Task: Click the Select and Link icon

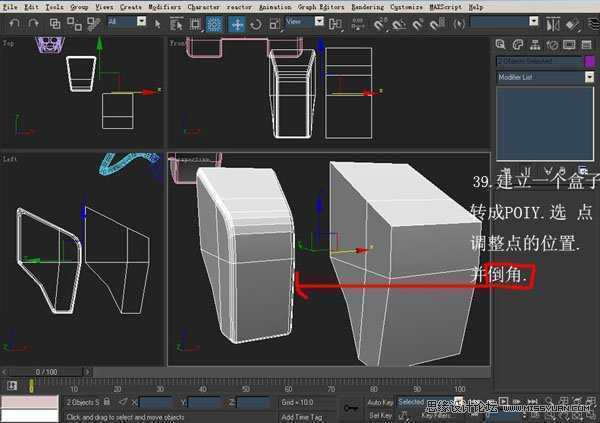Action: pyautogui.click(x=55, y=24)
